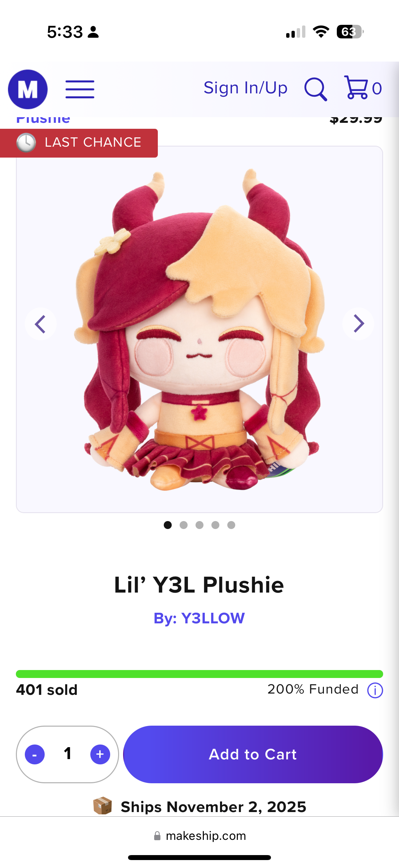Click the shipping box emoji icon

(102, 806)
